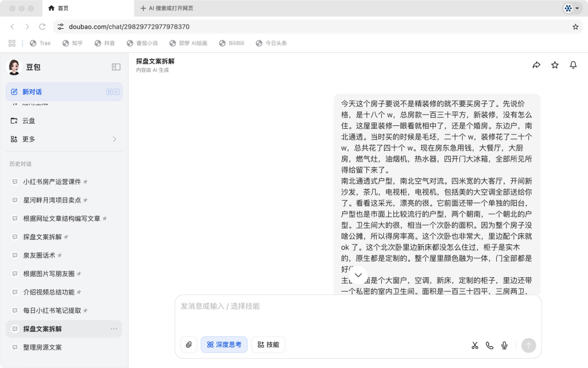Open notifications via the bell icon

point(573,65)
